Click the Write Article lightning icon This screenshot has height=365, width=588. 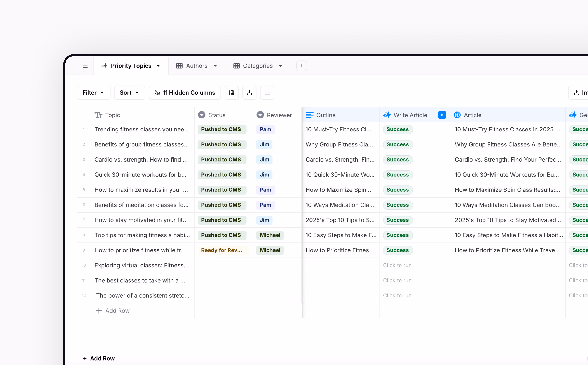point(387,115)
